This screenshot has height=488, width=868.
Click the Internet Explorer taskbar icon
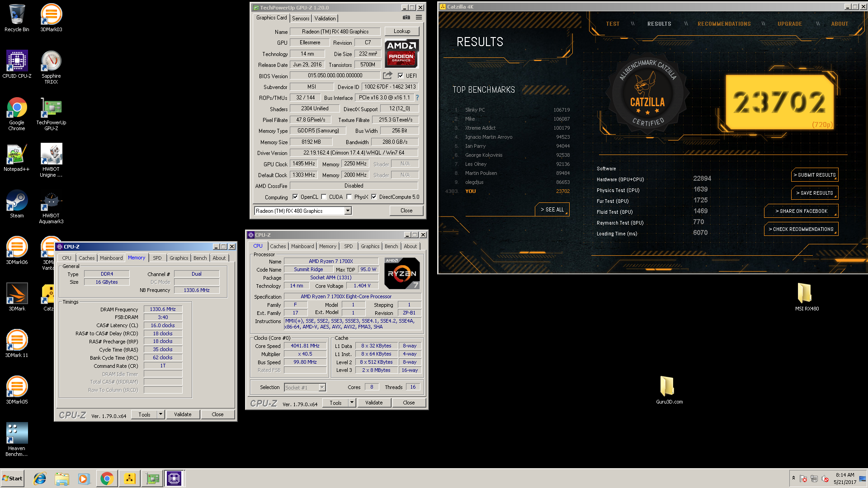tap(40, 479)
